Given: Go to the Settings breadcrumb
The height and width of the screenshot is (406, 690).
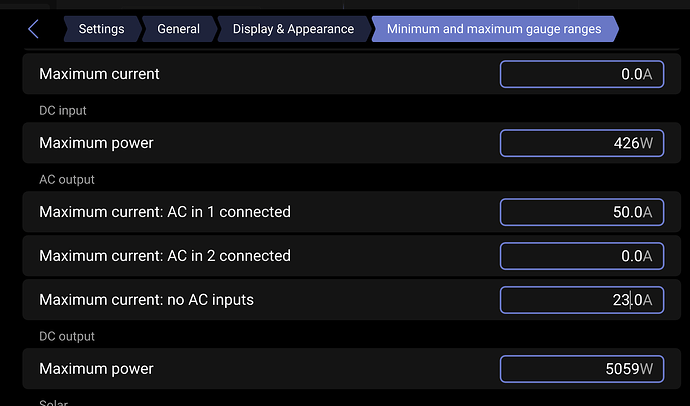Looking at the screenshot, I should (x=102, y=29).
